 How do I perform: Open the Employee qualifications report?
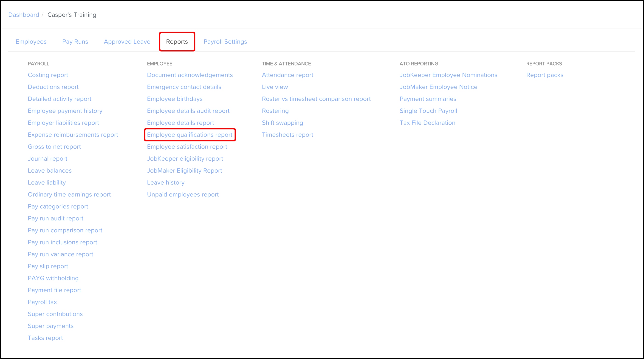click(189, 135)
